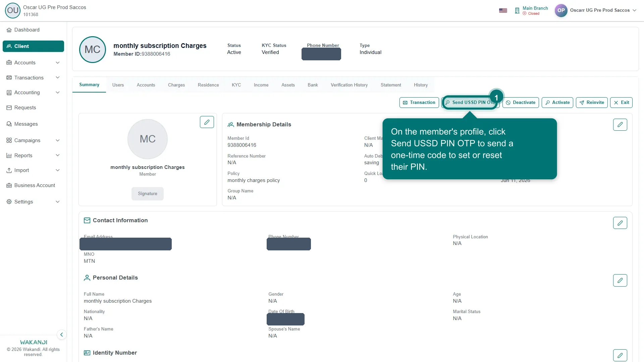
Task: Click the Exit button
Action: 621,103
